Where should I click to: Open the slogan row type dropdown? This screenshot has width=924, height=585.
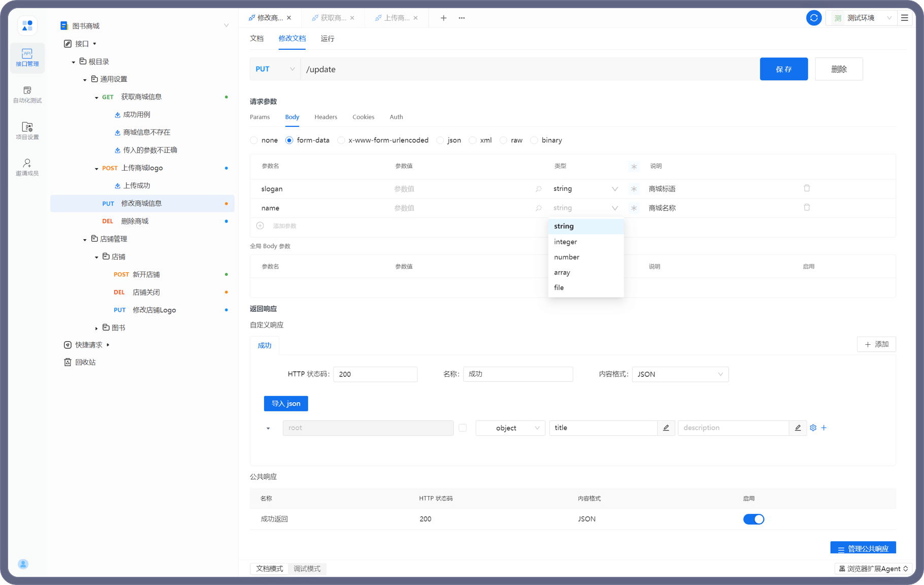click(586, 189)
